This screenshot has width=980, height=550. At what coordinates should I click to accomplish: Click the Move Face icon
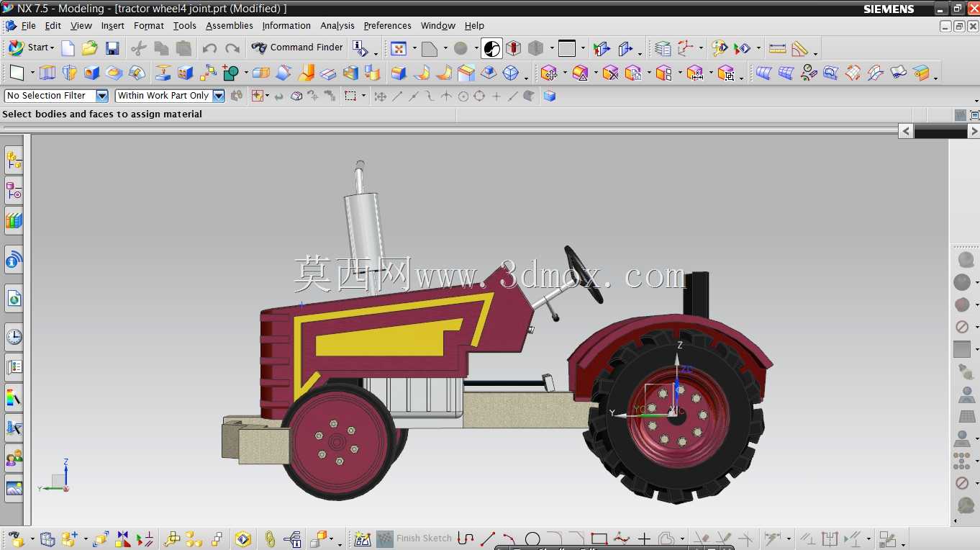(x=549, y=73)
